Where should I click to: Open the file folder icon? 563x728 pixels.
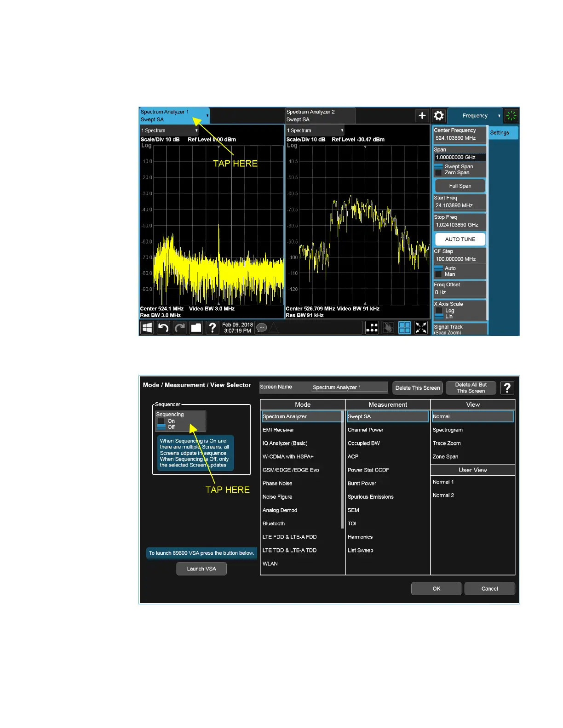196,328
